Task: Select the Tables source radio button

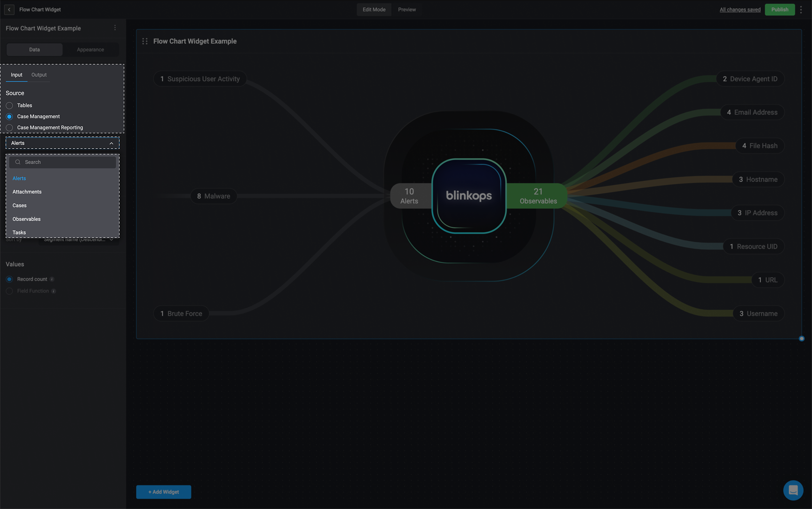Action: click(9, 105)
